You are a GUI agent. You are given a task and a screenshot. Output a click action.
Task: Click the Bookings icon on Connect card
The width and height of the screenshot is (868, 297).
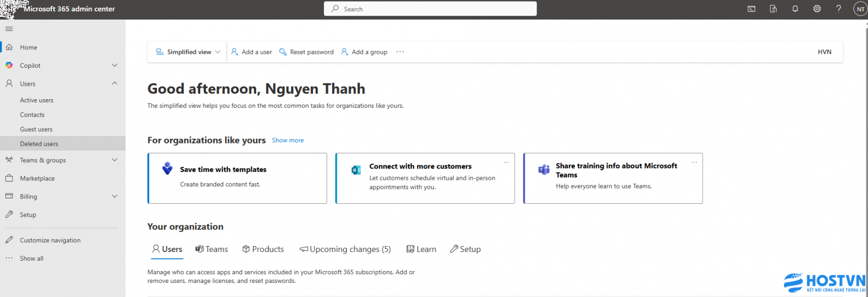pyautogui.click(x=356, y=170)
